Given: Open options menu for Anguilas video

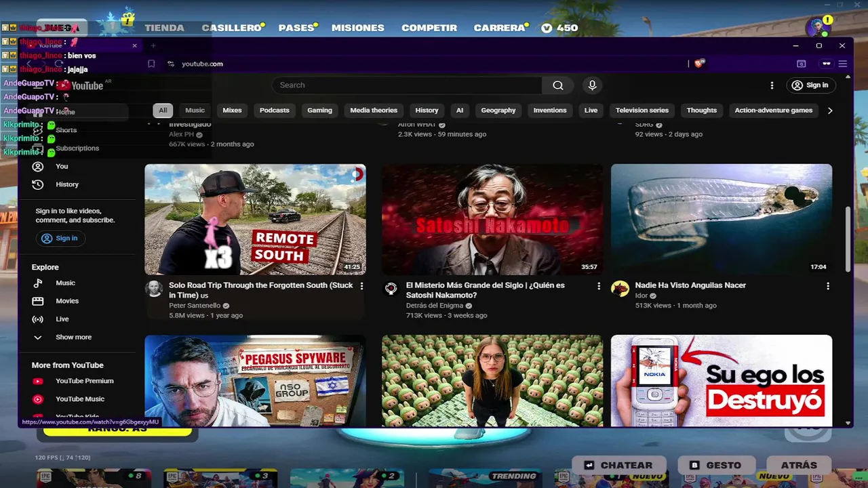Looking at the screenshot, I should [x=827, y=286].
